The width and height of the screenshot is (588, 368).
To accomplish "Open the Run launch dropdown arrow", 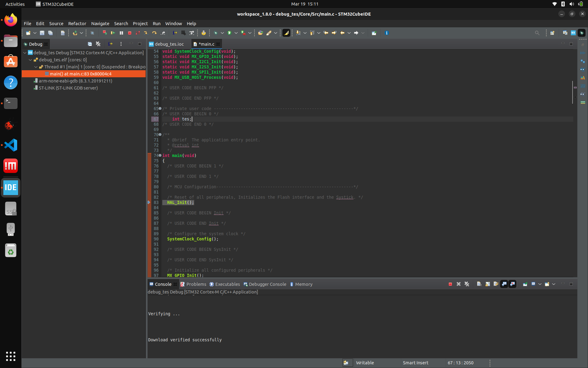I will (236, 33).
